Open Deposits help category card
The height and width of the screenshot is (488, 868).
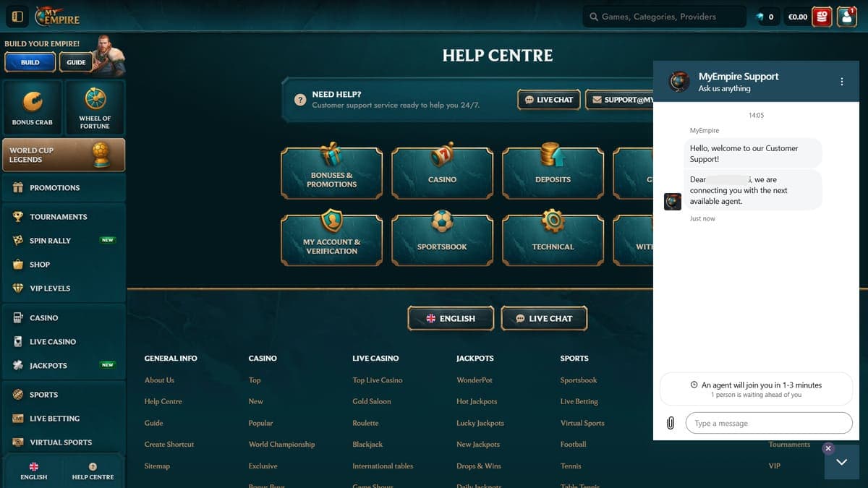(553, 173)
